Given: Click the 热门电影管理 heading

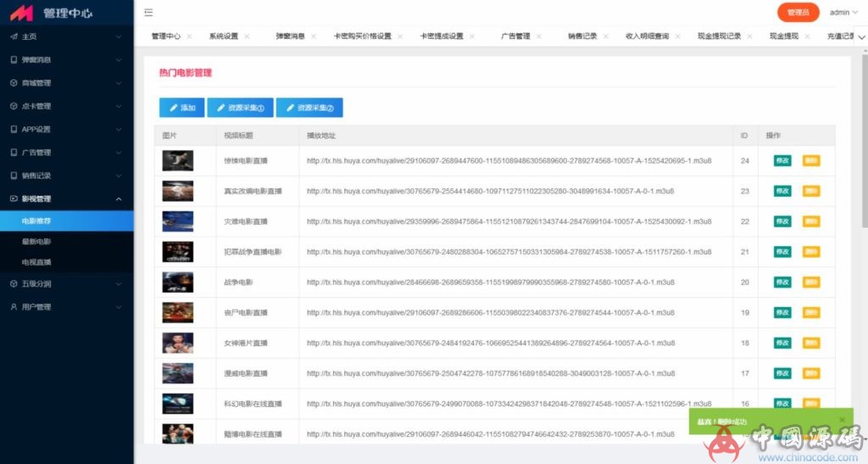Looking at the screenshot, I should [x=186, y=73].
